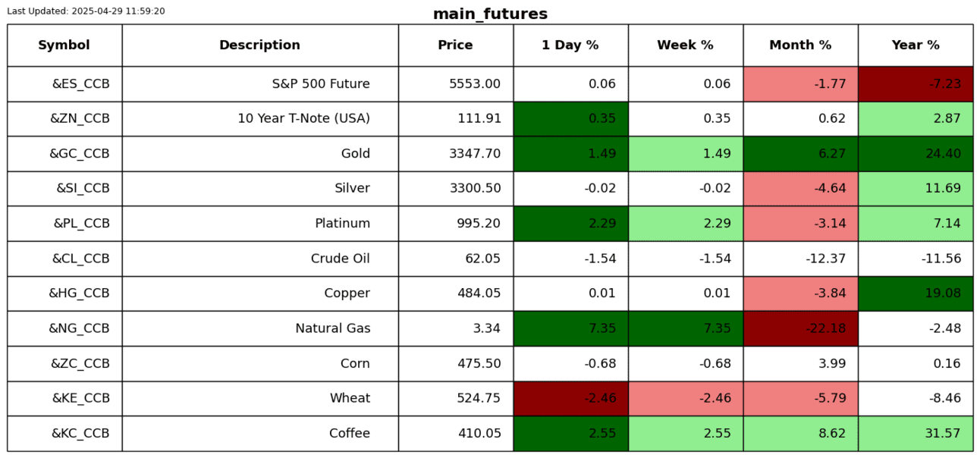The image size is (980, 458).
Task: Click the dark red -7.23 Year % cell
Action: click(916, 84)
